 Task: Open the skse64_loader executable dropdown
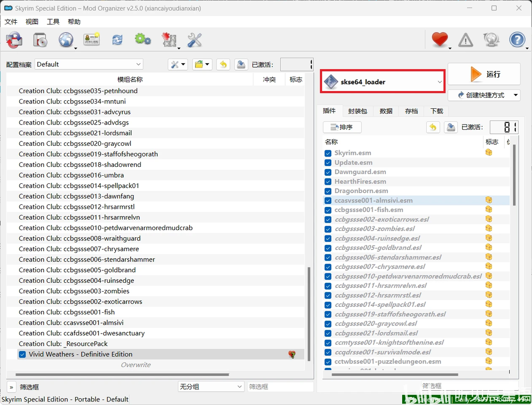[383, 82]
